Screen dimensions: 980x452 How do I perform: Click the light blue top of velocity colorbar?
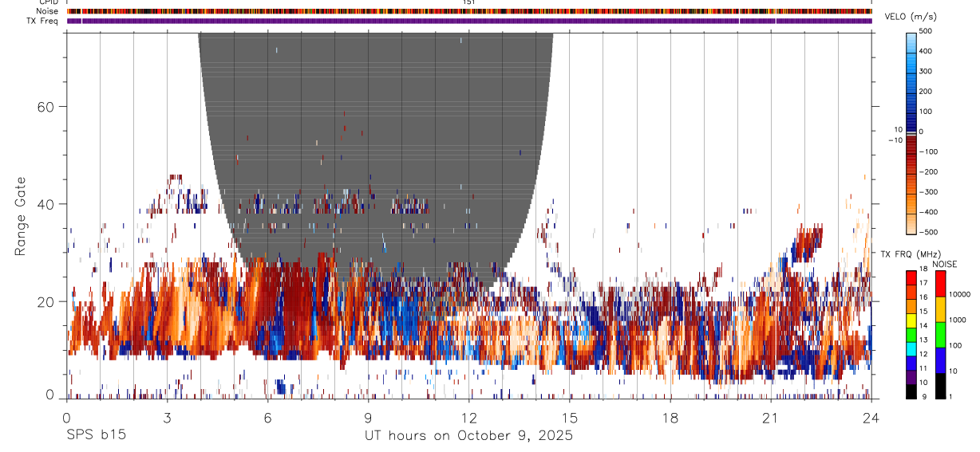913,41
